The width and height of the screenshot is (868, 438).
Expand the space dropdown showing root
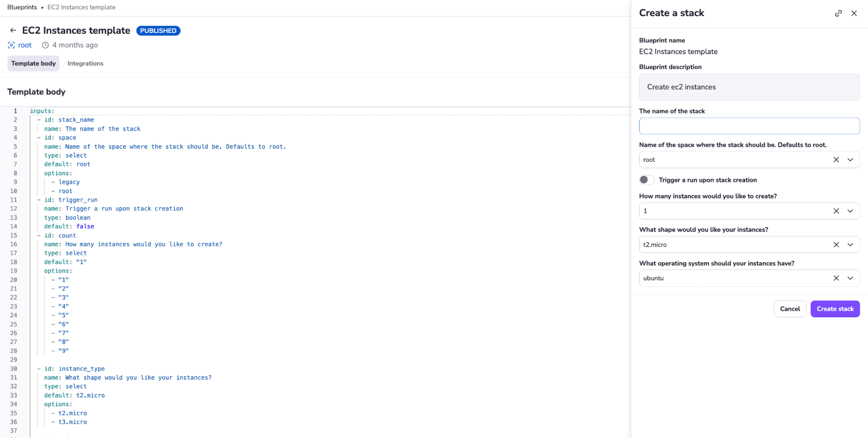[x=850, y=160]
